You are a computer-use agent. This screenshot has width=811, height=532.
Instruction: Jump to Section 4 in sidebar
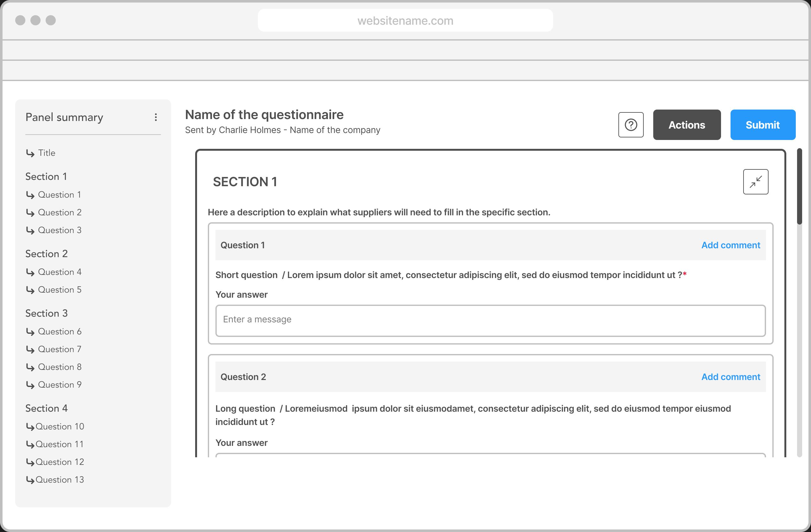pyautogui.click(x=47, y=408)
